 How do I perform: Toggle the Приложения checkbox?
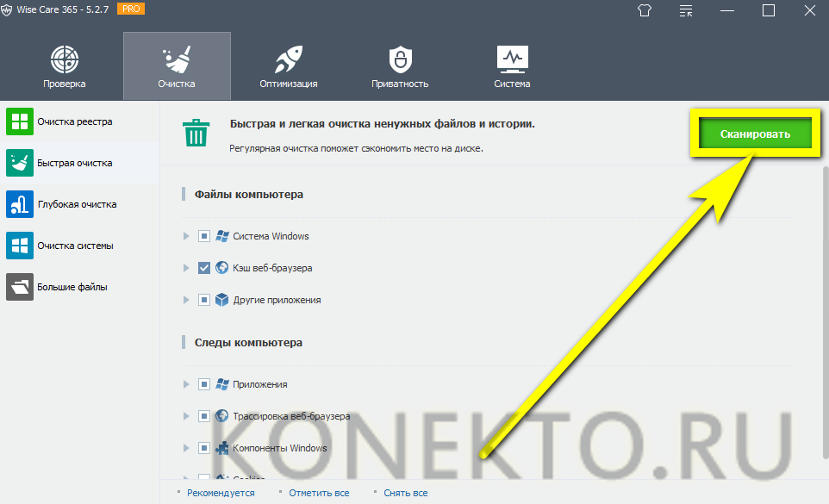click(204, 384)
